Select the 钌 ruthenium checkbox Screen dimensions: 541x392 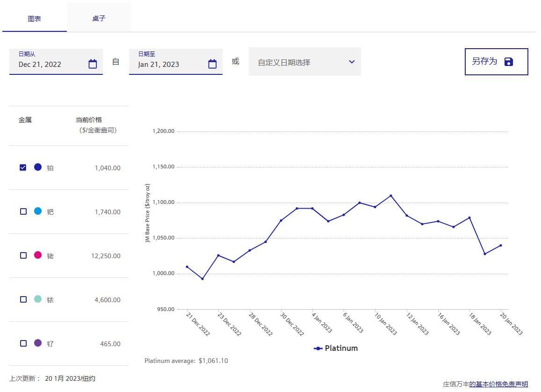pyautogui.click(x=23, y=343)
